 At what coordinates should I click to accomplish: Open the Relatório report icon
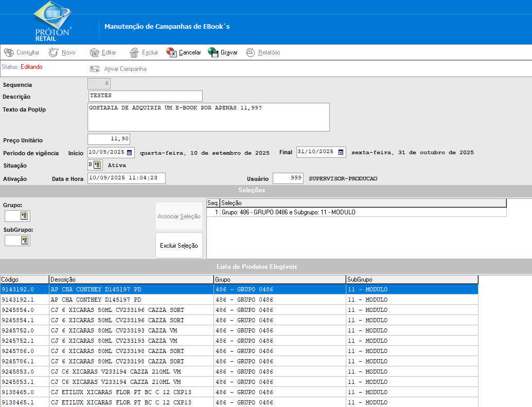pyautogui.click(x=251, y=52)
